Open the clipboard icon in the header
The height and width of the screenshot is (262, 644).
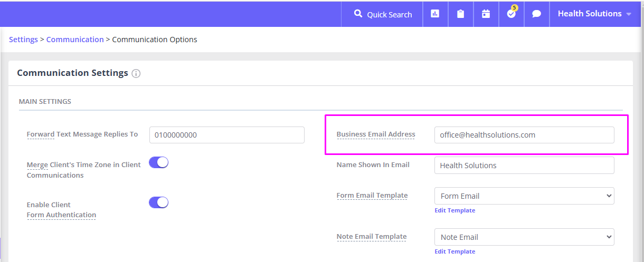[460, 14]
